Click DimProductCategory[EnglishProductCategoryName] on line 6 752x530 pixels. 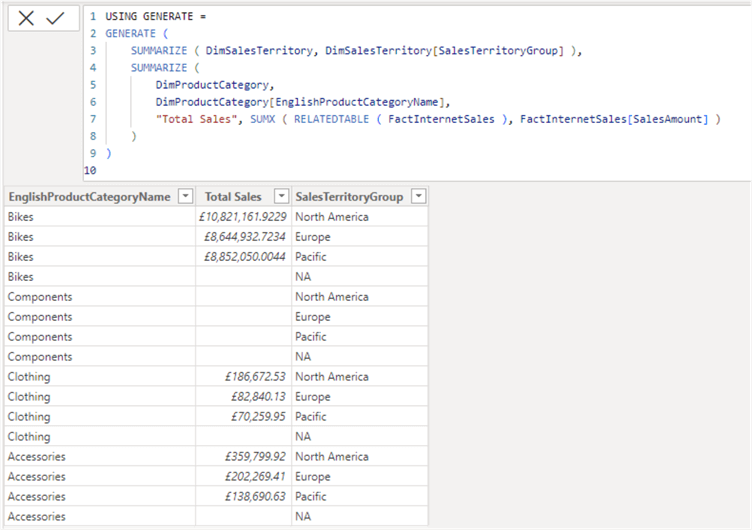click(301, 102)
